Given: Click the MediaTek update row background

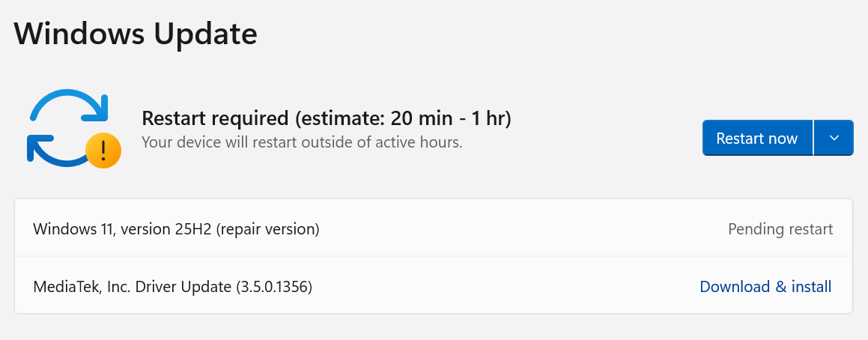Looking at the screenshot, I should click(x=434, y=286).
